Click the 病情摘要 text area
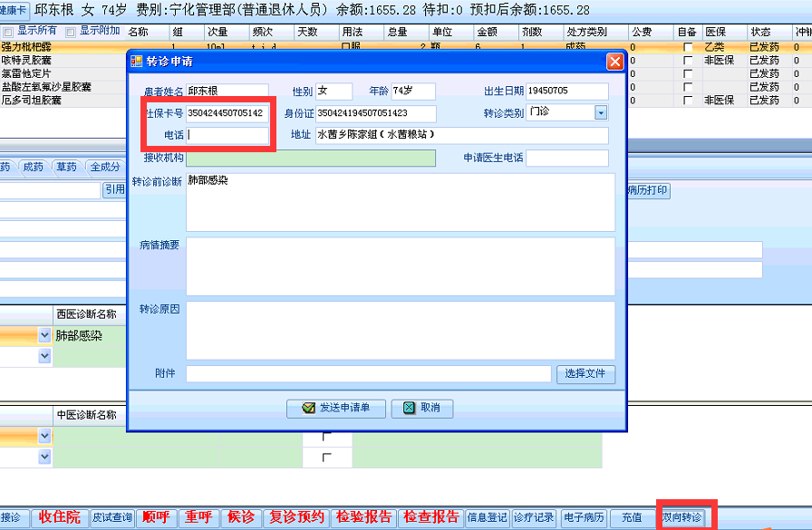This screenshot has height=530, width=812. (401, 266)
